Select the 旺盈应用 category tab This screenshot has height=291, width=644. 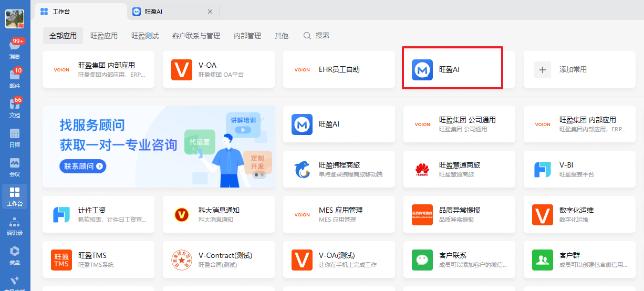[104, 36]
